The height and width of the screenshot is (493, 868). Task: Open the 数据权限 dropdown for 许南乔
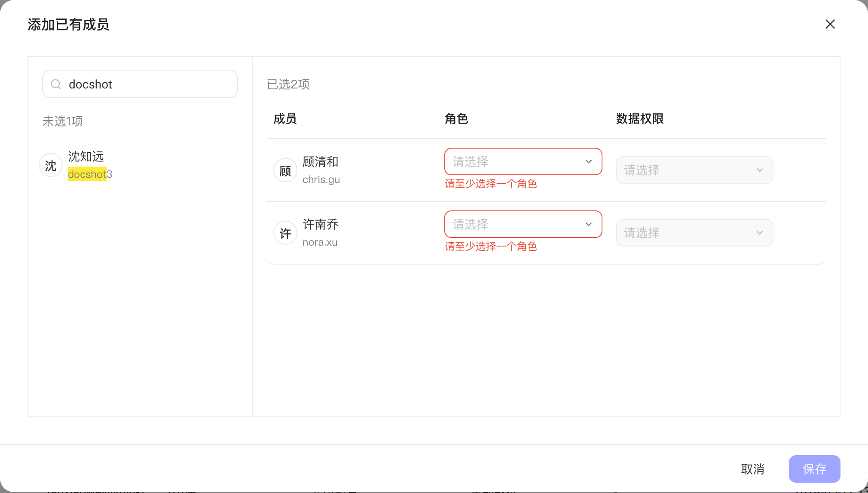694,233
